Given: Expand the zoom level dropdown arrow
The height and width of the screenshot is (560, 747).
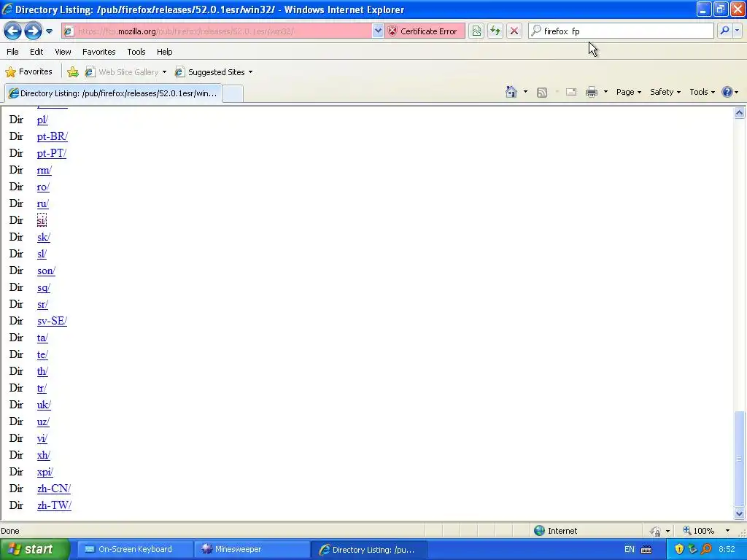Looking at the screenshot, I should (727, 531).
